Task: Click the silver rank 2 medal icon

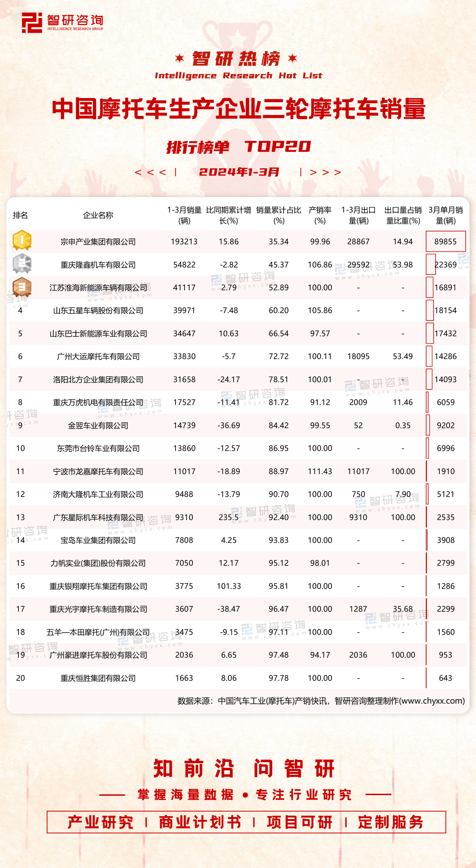Action: click(22, 263)
